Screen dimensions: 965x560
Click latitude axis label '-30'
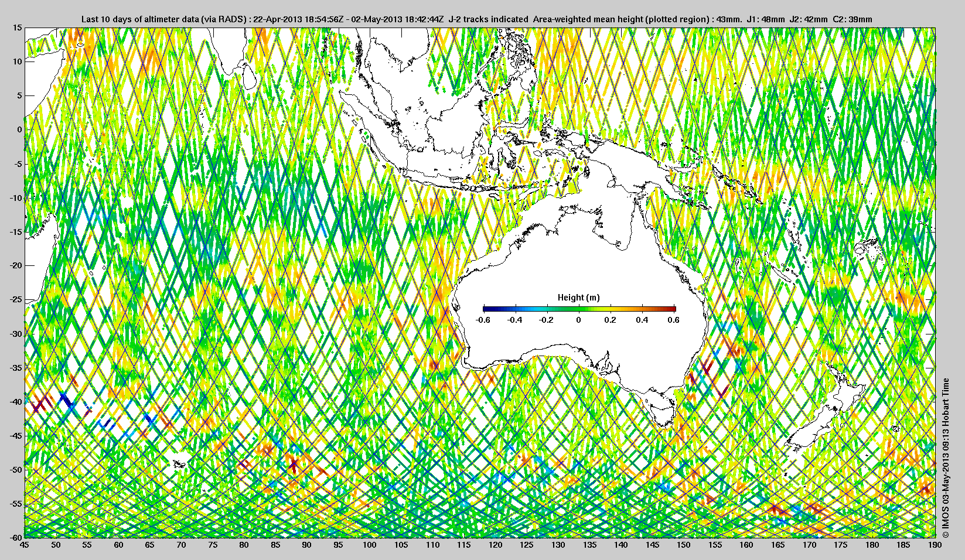click(x=16, y=333)
